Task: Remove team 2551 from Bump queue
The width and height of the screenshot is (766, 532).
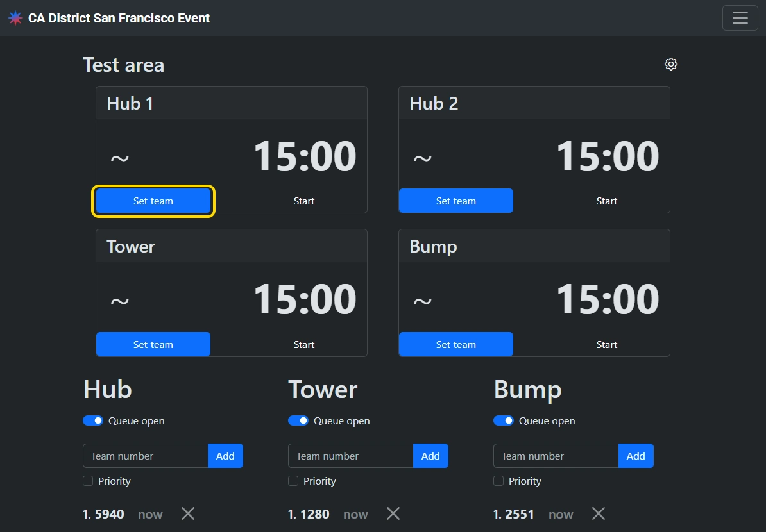Action: coord(599,513)
